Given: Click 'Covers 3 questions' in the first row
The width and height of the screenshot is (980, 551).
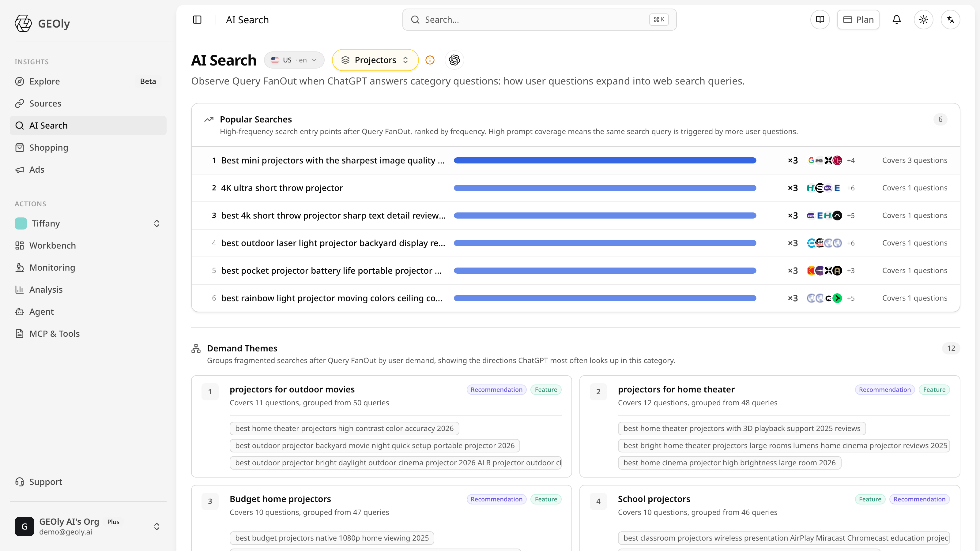Looking at the screenshot, I should pyautogui.click(x=914, y=160).
